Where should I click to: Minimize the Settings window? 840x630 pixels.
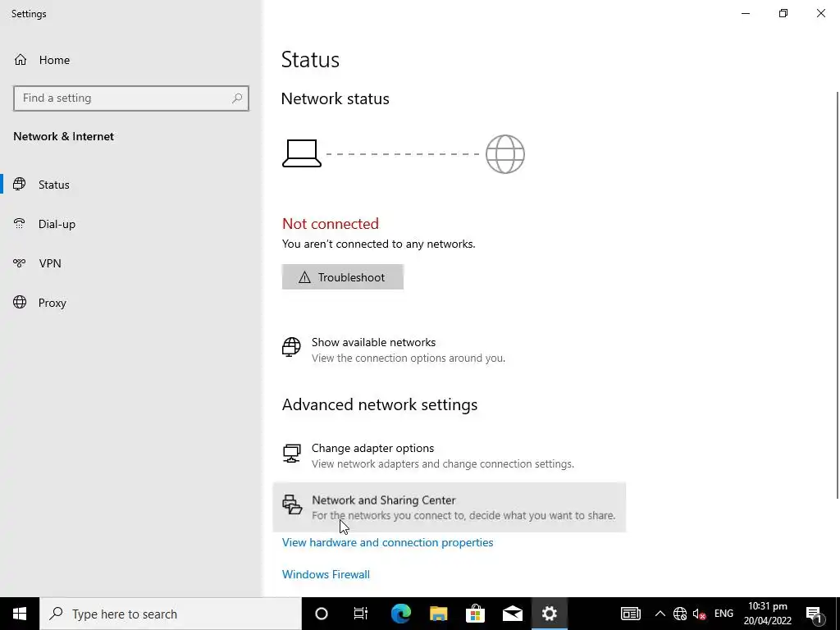point(746,13)
